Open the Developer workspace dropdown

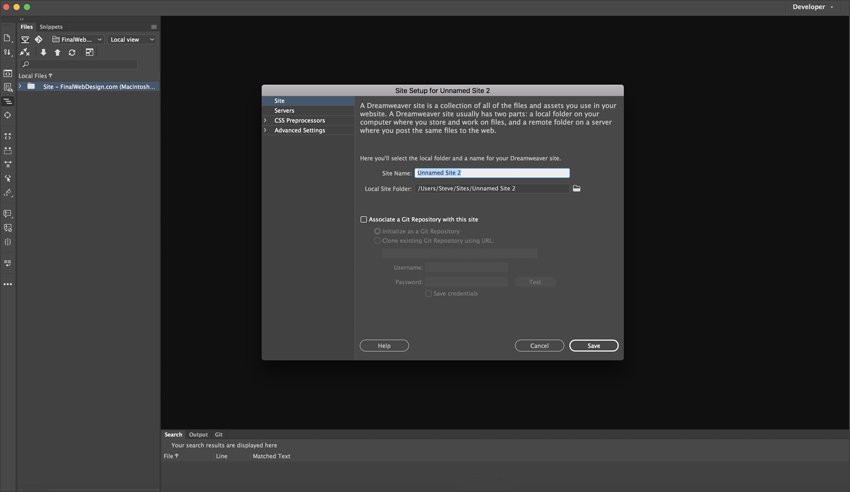pyautogui.click(x=813, y=7)
